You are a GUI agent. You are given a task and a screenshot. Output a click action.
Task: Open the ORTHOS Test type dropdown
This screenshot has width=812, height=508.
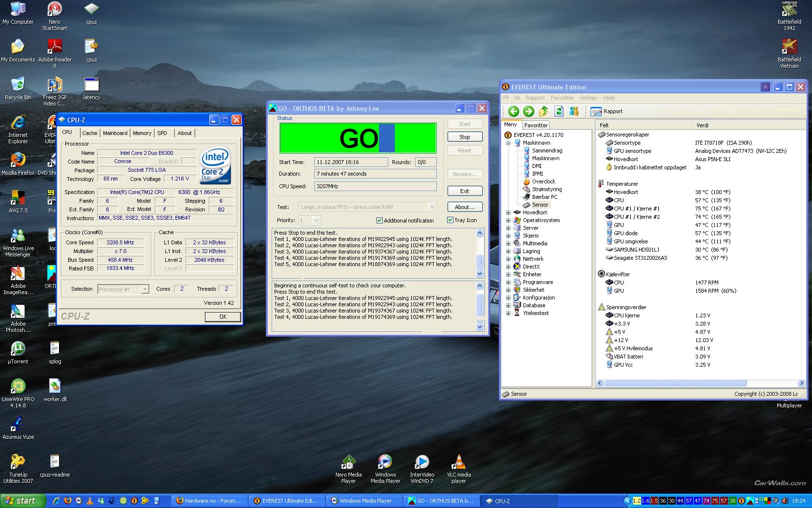point(432,207)
